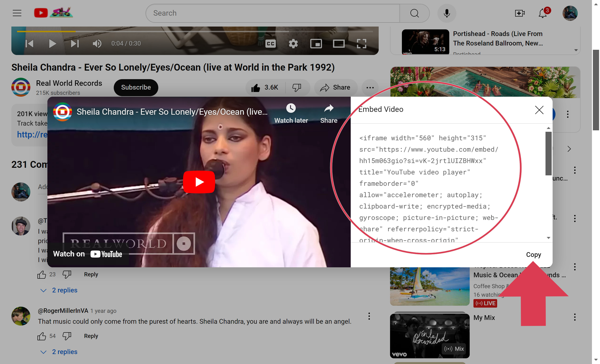Open the My Mix thumbnail
Viewport: 600px width, 364px height.
430,336
